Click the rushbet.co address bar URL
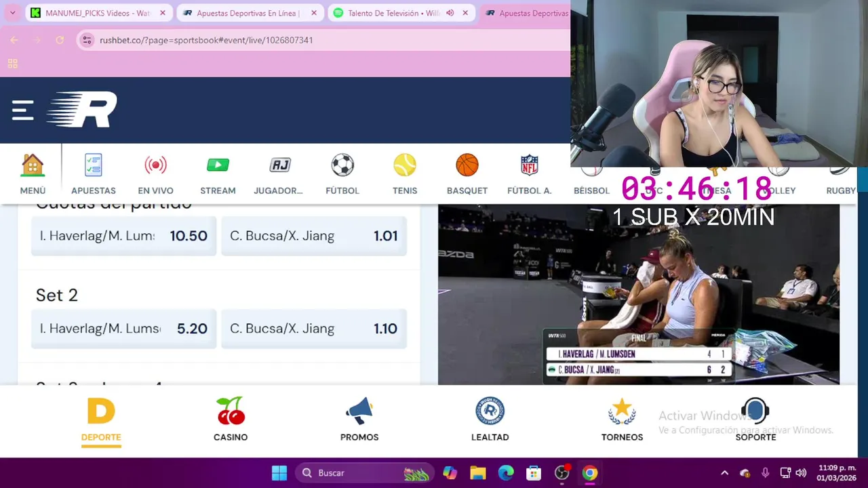868x488 pixels. 206,40
